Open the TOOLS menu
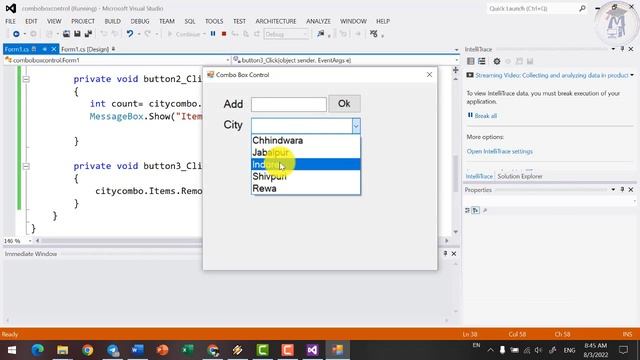Screen dimensions: 640x360 click(x=214, y=21)
